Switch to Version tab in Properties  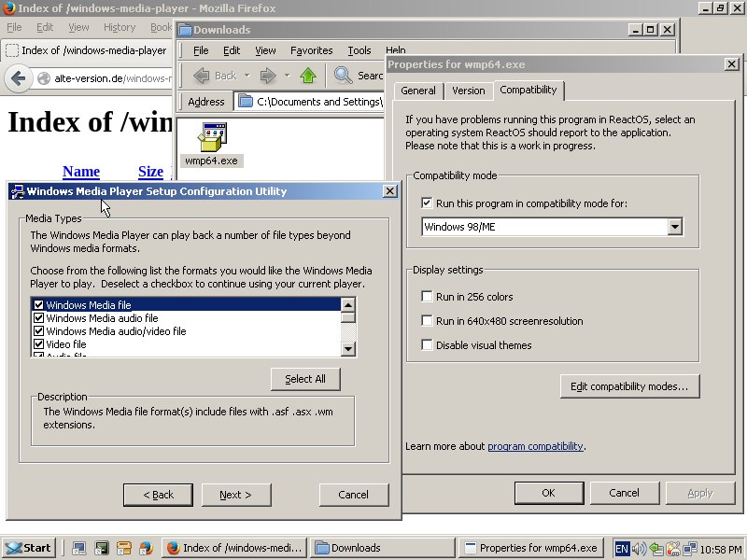(x=469, y=91)
